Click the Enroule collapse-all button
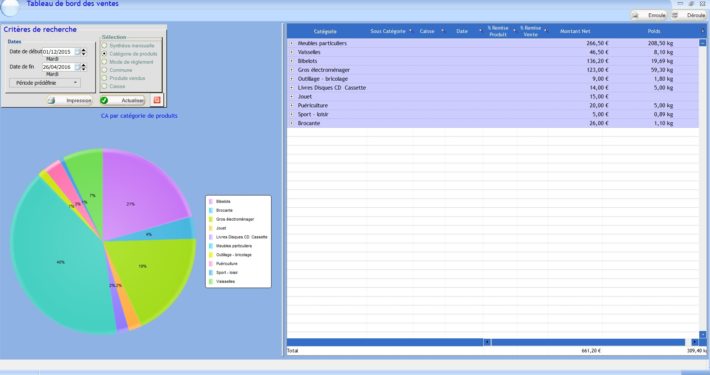The width and height of the screenshot is (710, 375). point(650,15)
